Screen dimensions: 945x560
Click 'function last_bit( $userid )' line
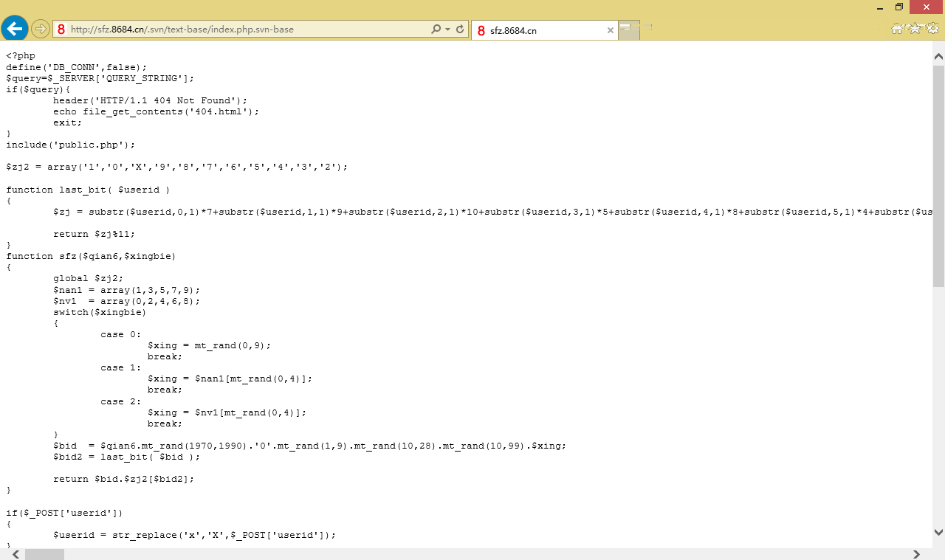pyautogui.click(x=89, y=189)
